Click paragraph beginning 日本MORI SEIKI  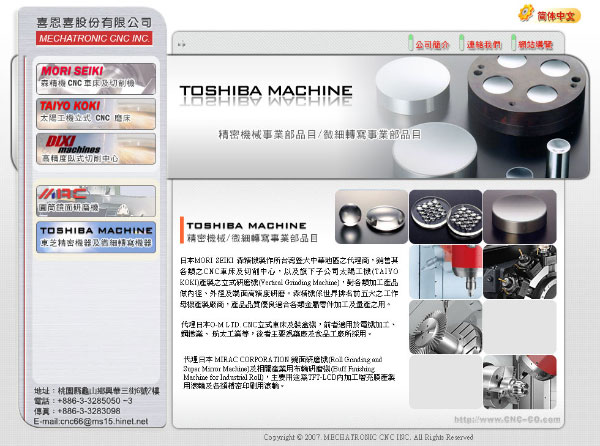[x=289, y=282]
